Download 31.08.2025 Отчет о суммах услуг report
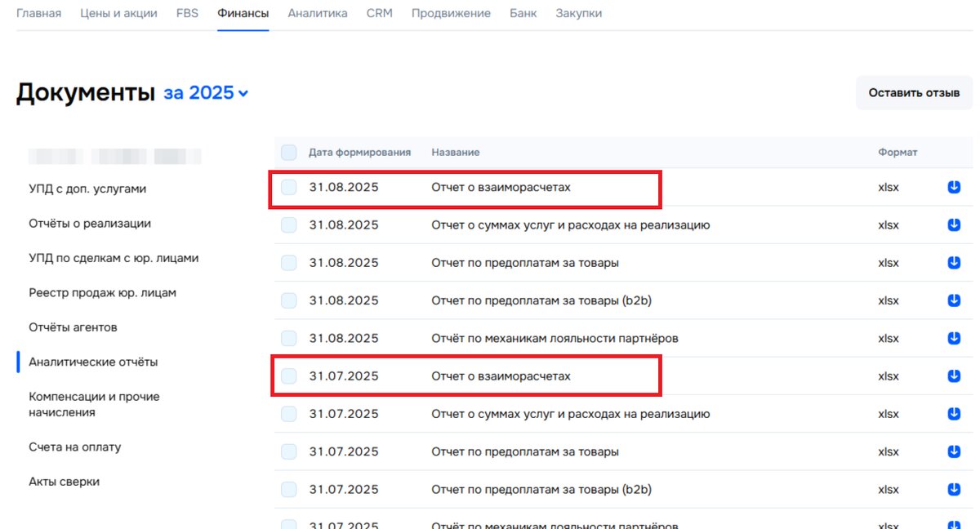The height and width of the screenshot is (529, 980). (954, 224)
